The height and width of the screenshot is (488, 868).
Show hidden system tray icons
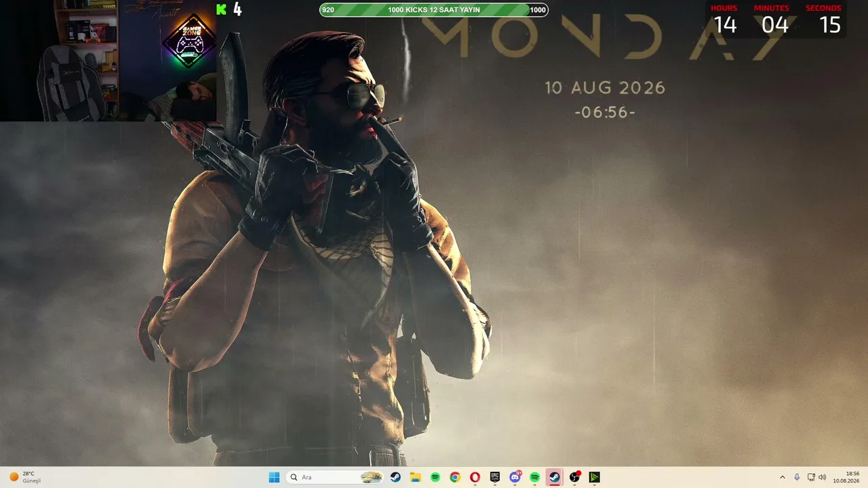tap(782, 477)
